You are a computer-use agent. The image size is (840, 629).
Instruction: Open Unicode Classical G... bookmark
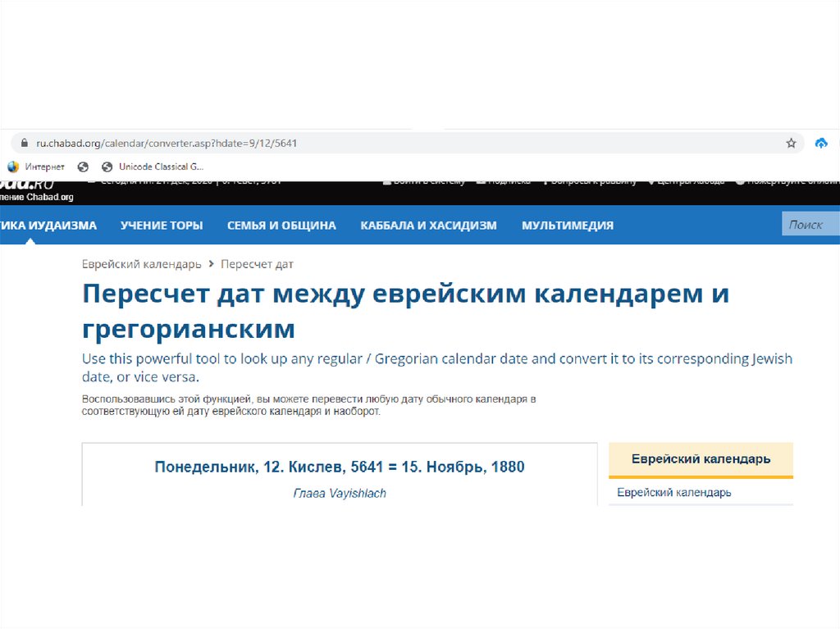point(153,166)
